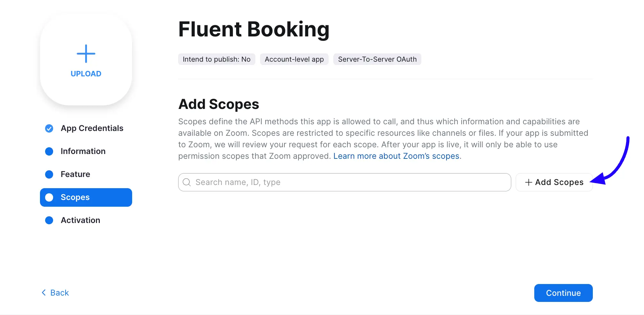The width and height of the screenshot is (644, 315).
Task: Click the UPLOAD label on app icon tile
Action: tap(86, 74)
